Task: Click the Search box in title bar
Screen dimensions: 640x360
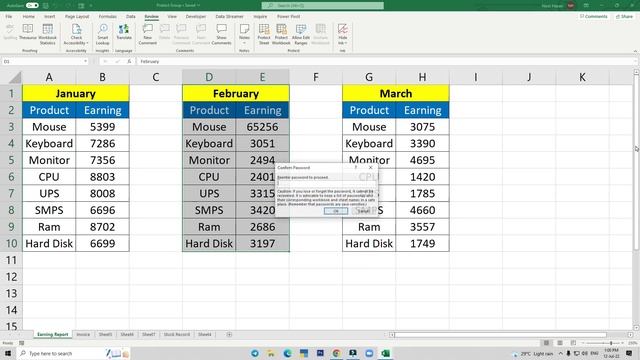Action: tap(322, 5)
